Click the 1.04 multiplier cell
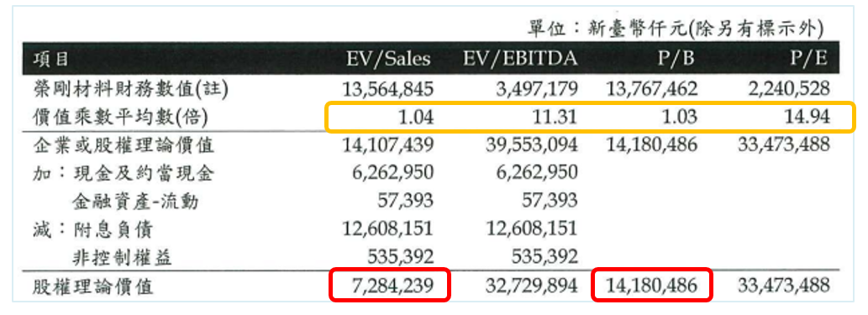868x315 pixels. click(413, 118)
